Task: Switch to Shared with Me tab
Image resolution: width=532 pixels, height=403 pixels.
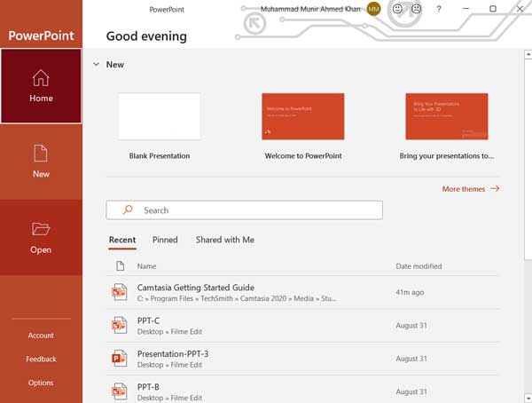Action: 225,240
